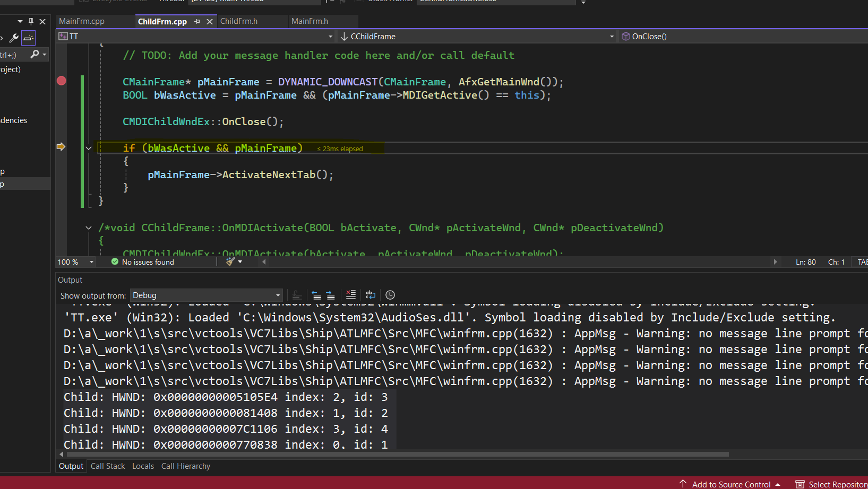
Task: Close the left side panel
Action: pyautogui.click(x=42, y=22)
